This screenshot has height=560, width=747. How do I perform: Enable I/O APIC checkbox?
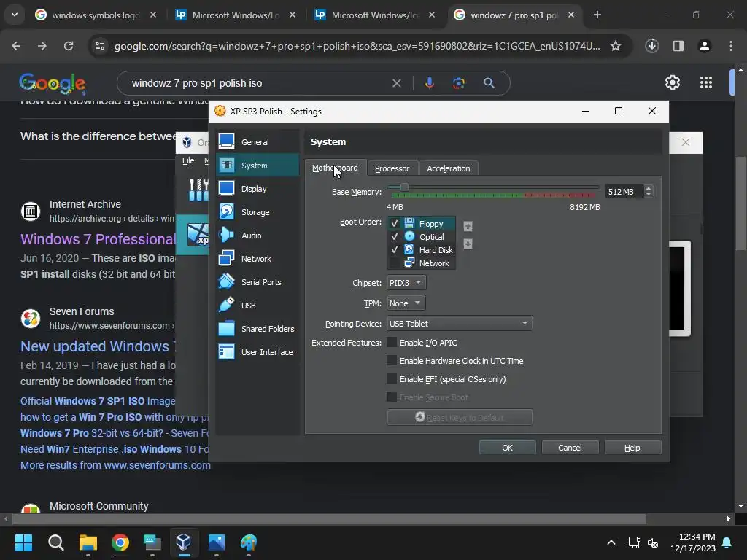(x=392, y=343)
